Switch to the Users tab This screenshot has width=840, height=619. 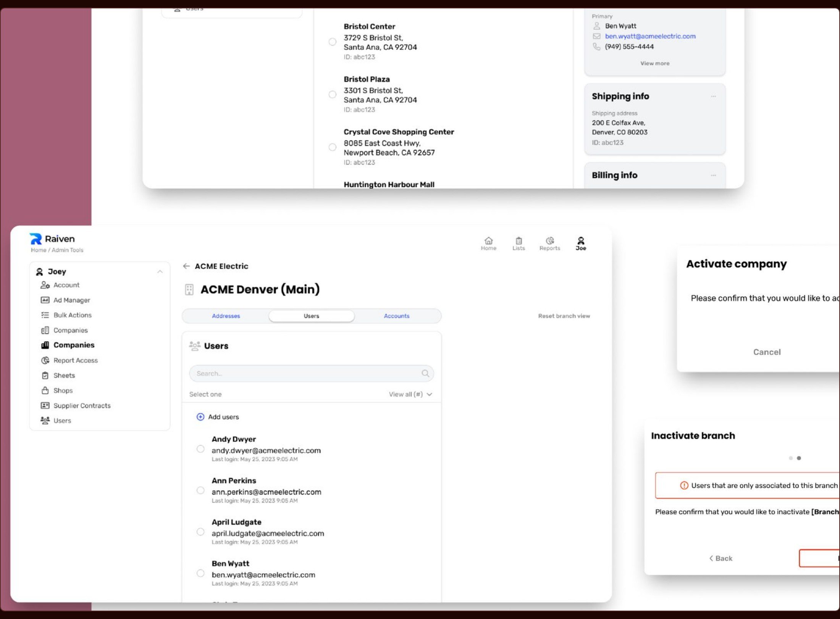tap(312, 316)
